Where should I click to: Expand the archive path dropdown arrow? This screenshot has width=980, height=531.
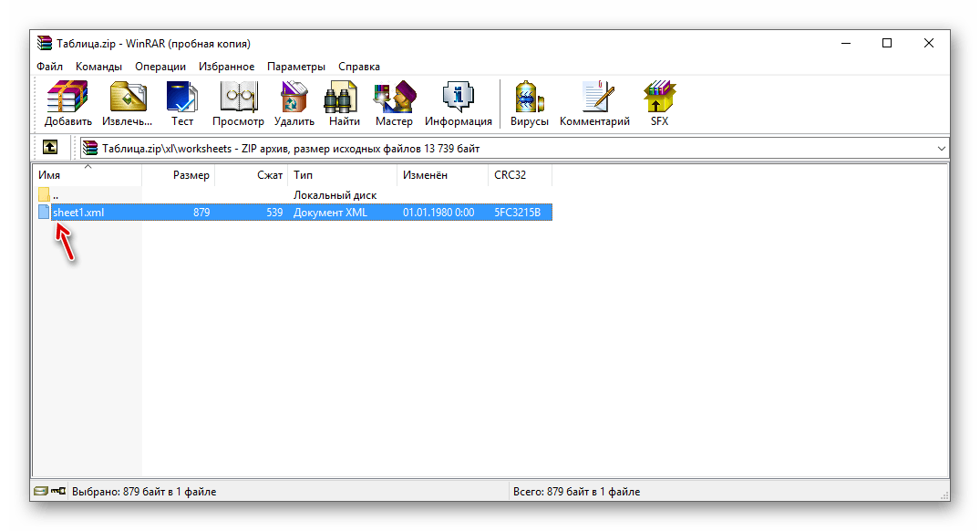pos(941,148)
